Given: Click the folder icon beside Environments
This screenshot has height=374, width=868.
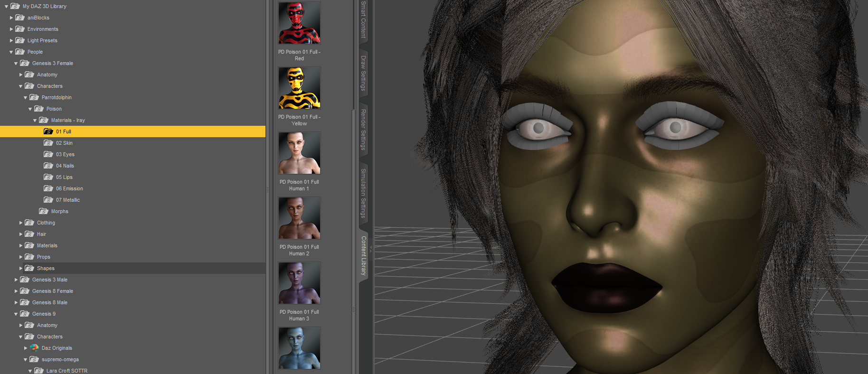Looking at the screenshot, I should (20, 29).
